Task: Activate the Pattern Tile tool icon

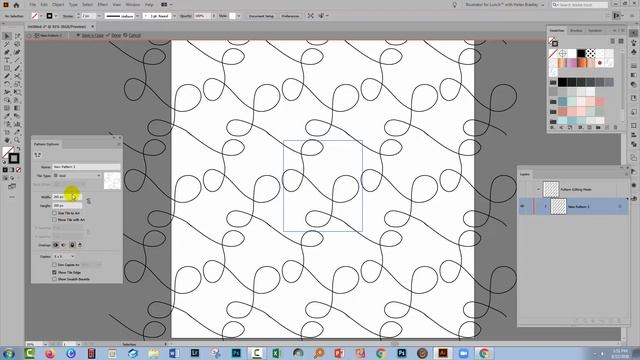Action: coord(38,155)
